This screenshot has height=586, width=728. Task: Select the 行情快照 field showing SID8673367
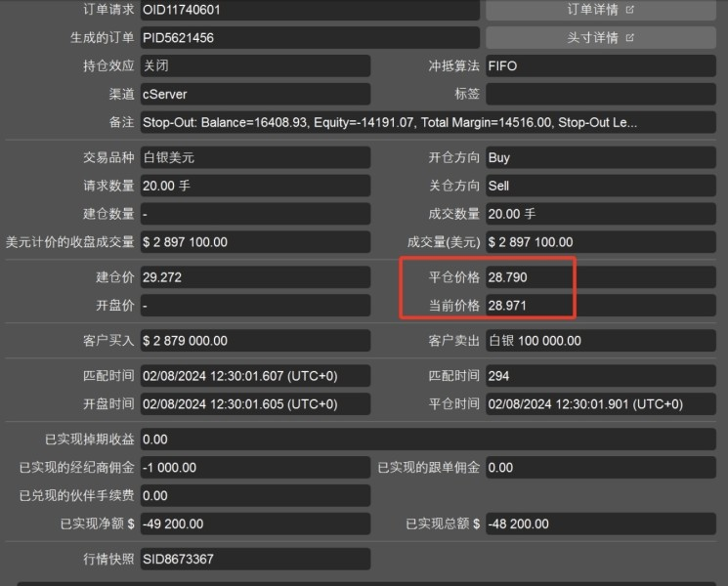coord(254,560)
